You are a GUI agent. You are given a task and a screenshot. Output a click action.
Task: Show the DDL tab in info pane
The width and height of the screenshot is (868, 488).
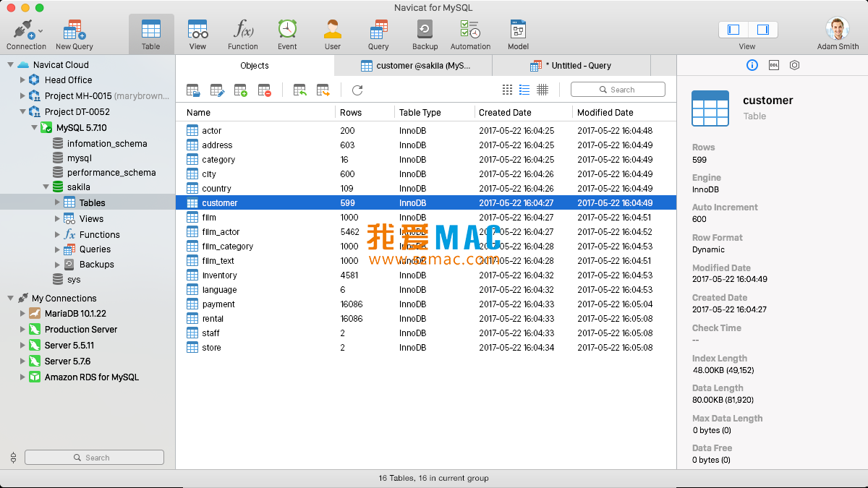click(x=773, y=65)
